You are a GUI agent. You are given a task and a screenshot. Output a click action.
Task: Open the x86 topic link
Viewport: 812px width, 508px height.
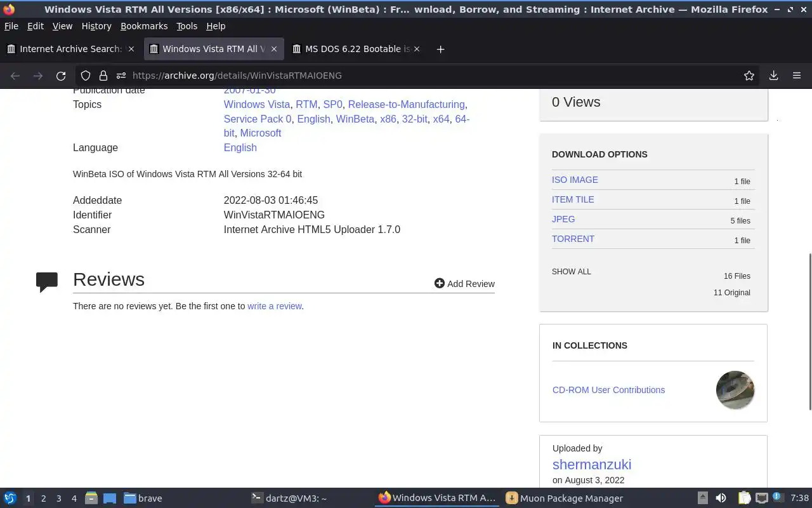(x=388, y=119)
